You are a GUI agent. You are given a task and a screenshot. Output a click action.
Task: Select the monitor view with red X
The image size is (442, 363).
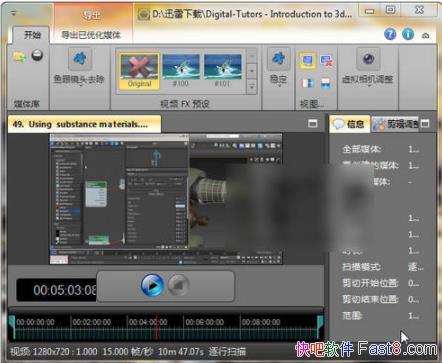point(326,61)
